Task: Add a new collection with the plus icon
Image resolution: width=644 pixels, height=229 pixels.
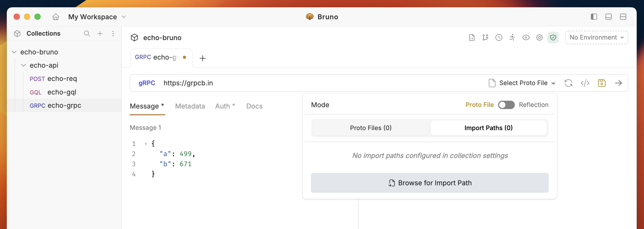Action: [x=100, y=34]
